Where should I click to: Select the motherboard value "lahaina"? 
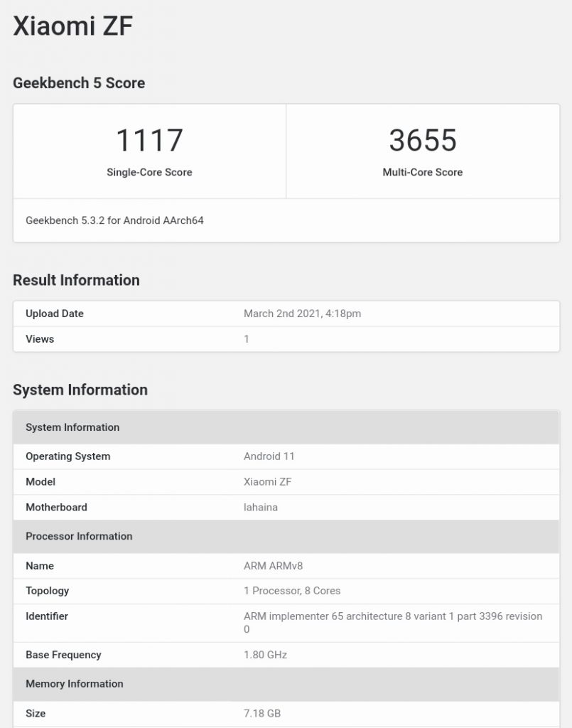coord(261,508)
